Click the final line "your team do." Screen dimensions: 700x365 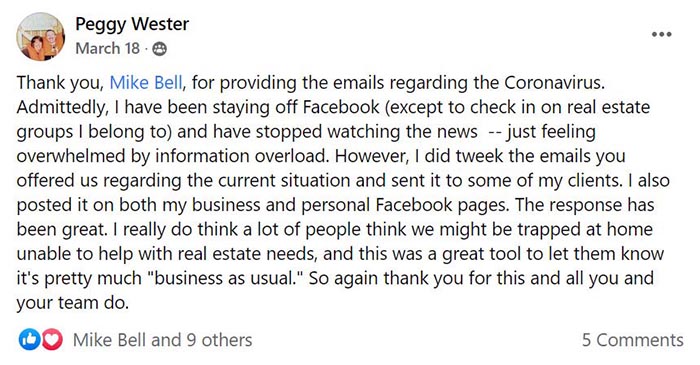[x=73, y=303]
